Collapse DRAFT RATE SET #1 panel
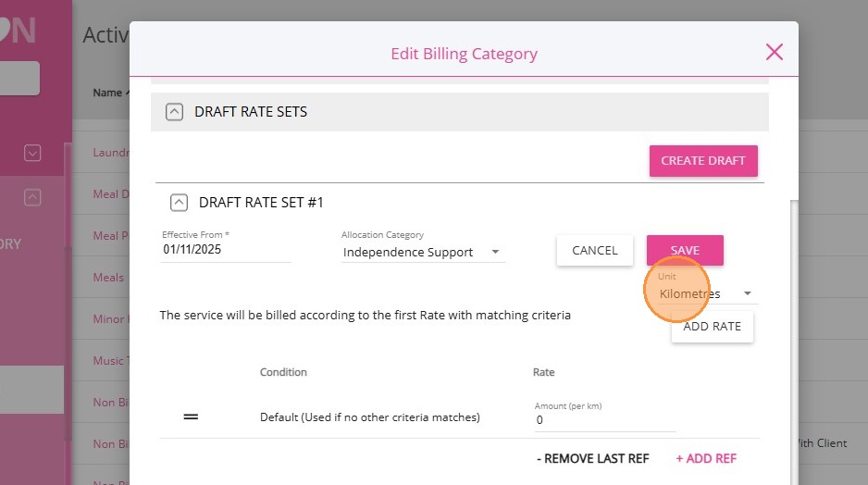868x485 pixels. pos(180,202)
